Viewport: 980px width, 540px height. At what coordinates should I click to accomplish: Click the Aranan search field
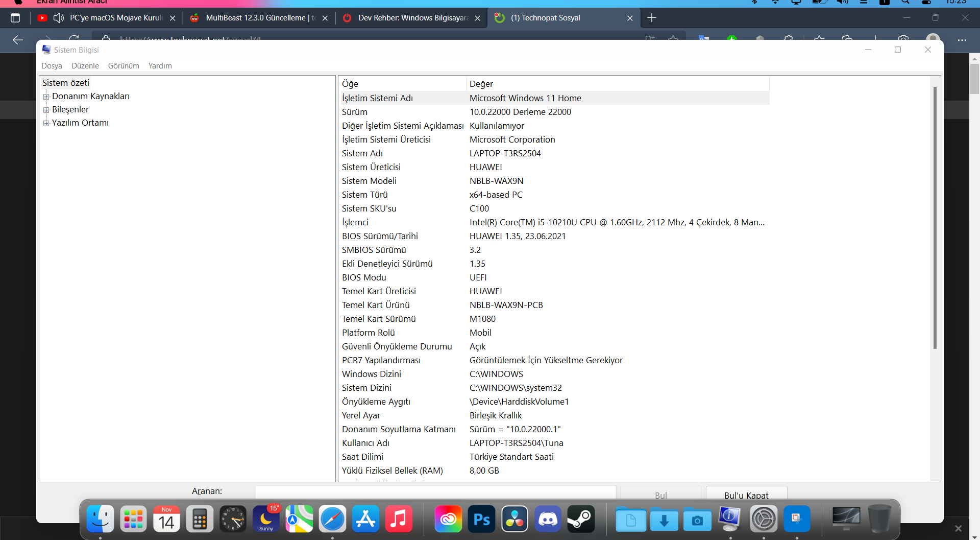click(435, 492)
